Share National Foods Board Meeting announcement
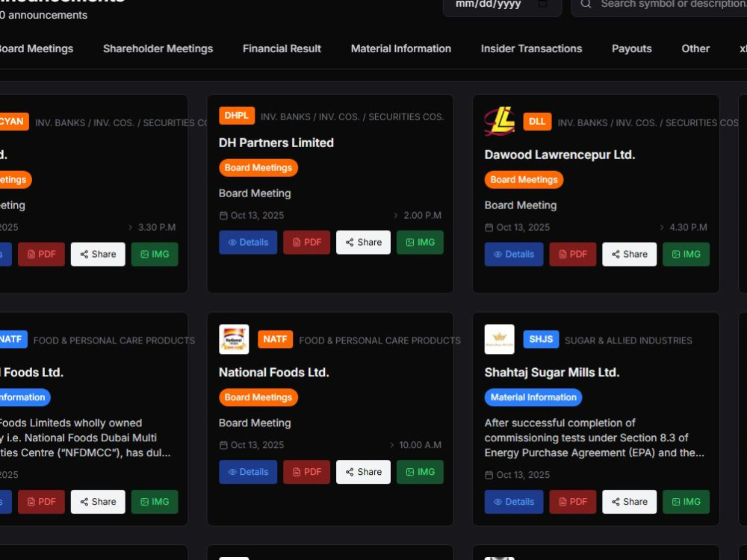 tap(364, 472)
